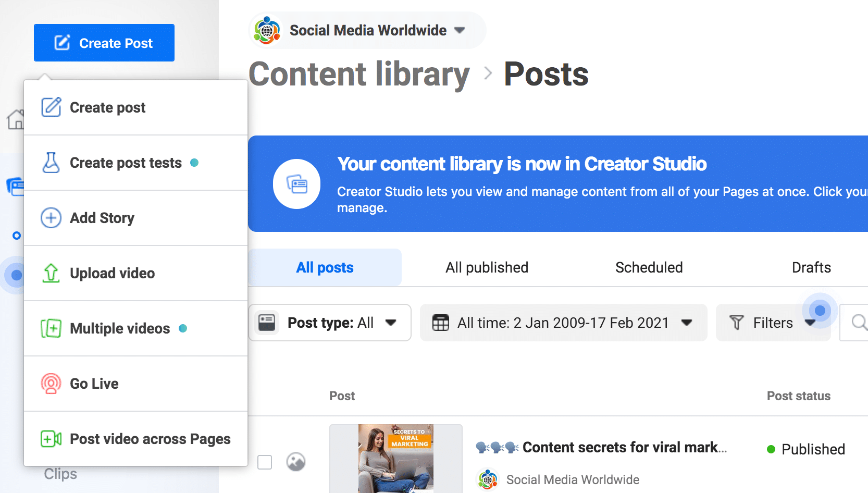Open the All time date range dropdown
Viewport: 868px width, 493px height.
(x=564, y=323)
